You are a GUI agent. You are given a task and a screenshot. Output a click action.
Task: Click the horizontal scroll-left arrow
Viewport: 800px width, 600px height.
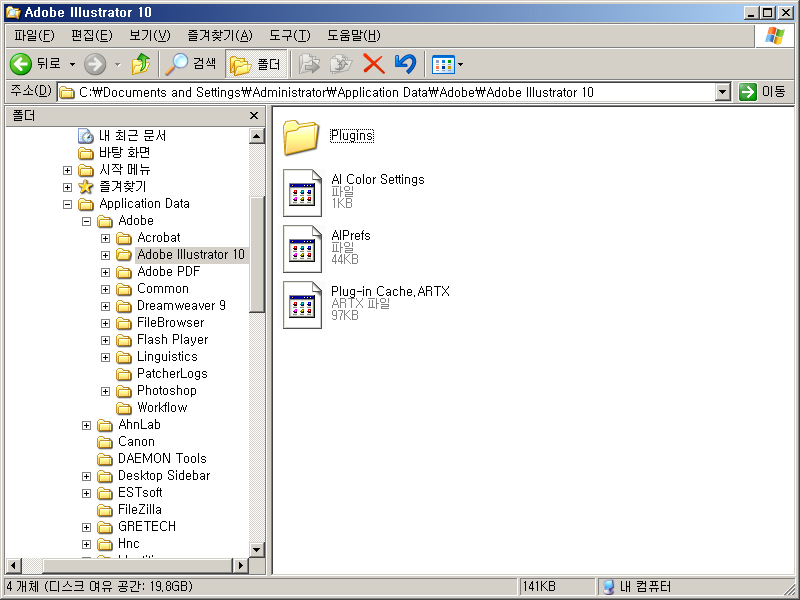[x=13, y=565]
